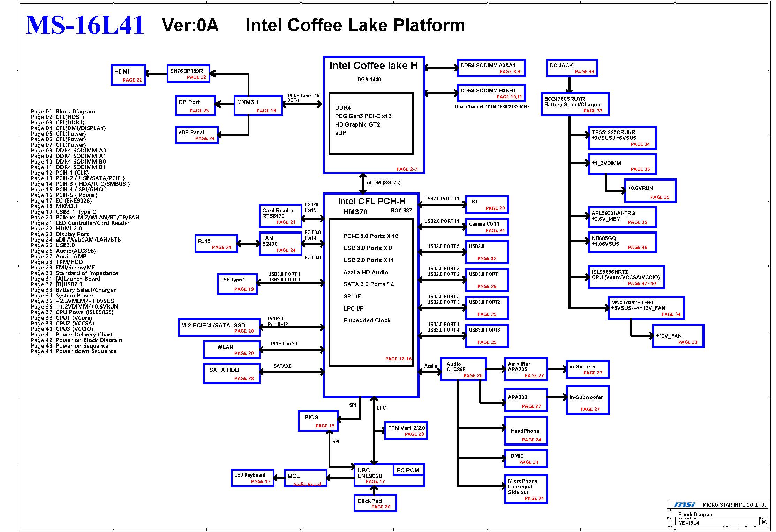Click the MicroPhone Line input Side out block
Viewport: 776px width, 532px height.
point(526,489)
